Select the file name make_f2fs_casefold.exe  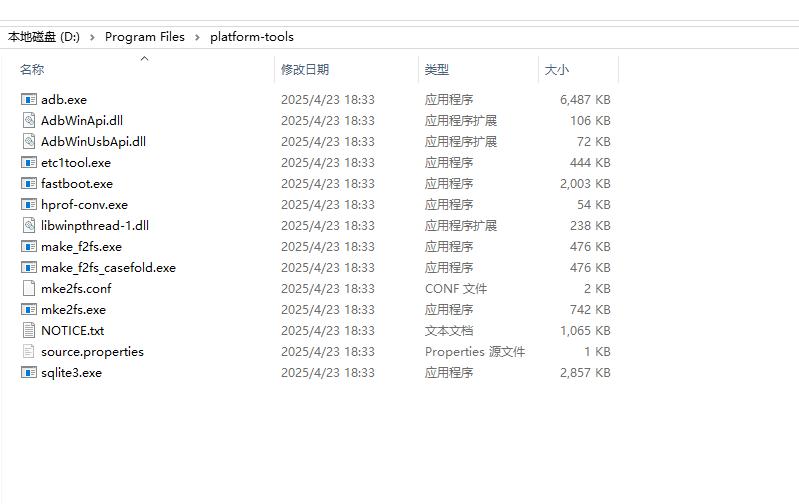108,268
